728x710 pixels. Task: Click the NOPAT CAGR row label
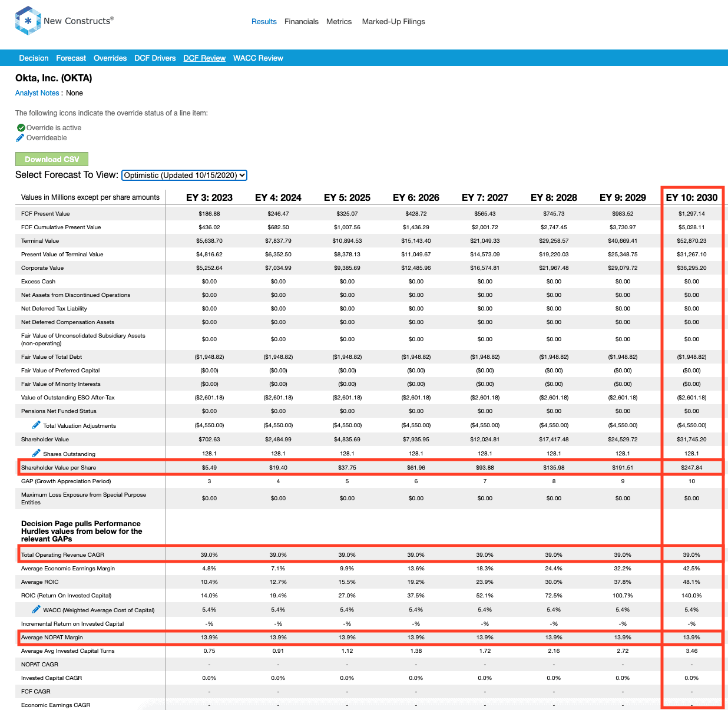40,665
